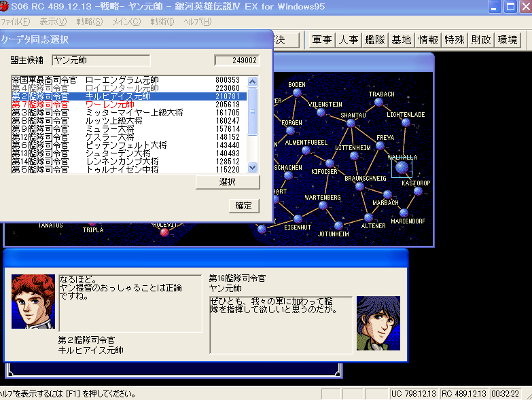Click the 確定 button
This screenshot has height=400, width=532.
coord(244,206)
